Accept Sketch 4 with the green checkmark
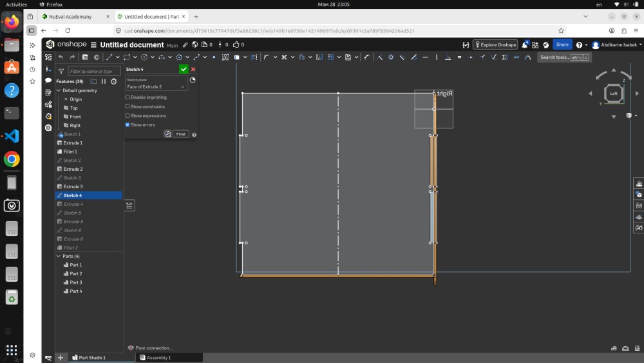This screenshot has height=363, width=644. coord(184,69)
